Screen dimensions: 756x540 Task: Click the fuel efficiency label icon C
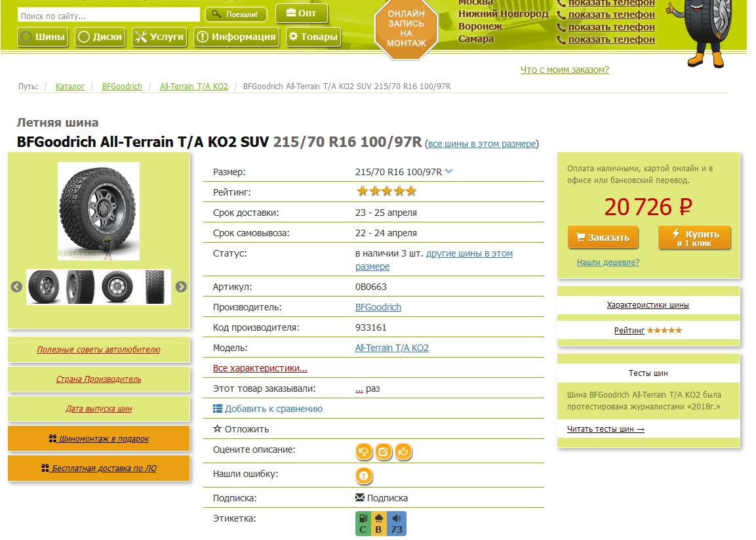(363, 524)
